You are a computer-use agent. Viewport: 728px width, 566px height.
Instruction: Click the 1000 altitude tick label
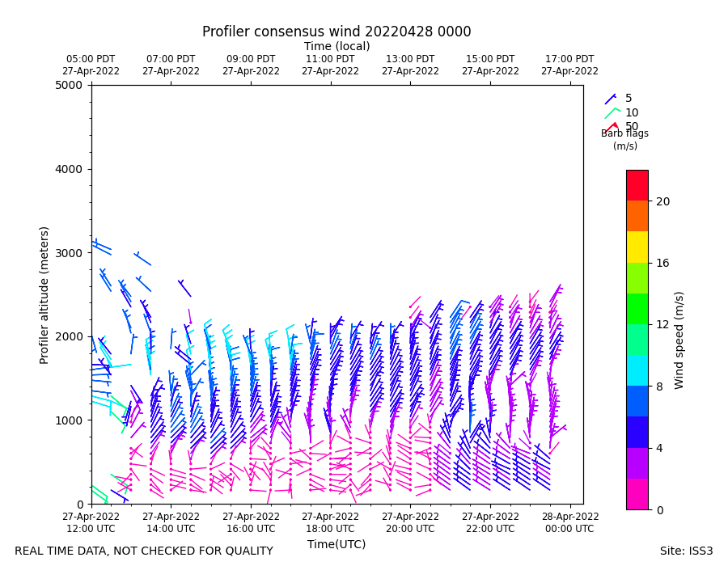[69, 420]
